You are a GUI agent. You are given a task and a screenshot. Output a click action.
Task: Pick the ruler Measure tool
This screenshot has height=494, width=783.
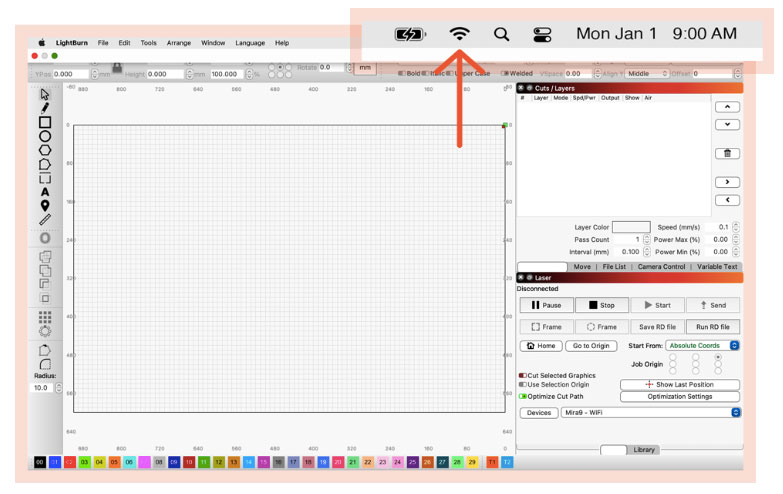click(45, 219)
